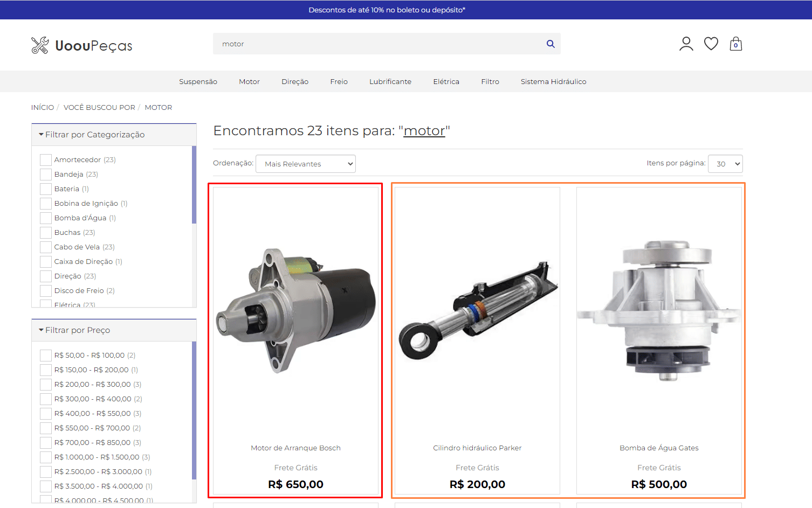
Task: Collapse the Filtrar por Categorização panel
Action: pos(92,135)
